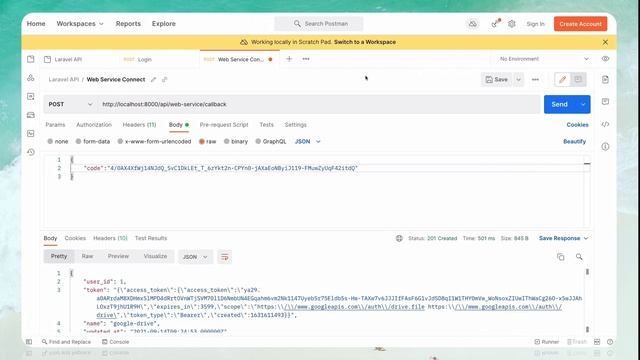Select the form-data body radio
Viewport: 640px width, 360px height.
[78, 141]
